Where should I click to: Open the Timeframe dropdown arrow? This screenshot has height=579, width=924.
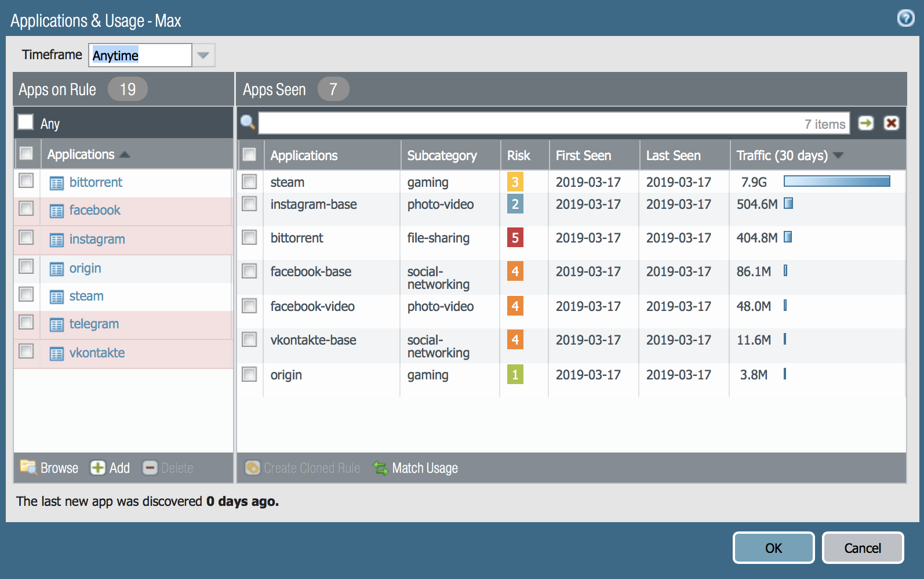[203, 55]
